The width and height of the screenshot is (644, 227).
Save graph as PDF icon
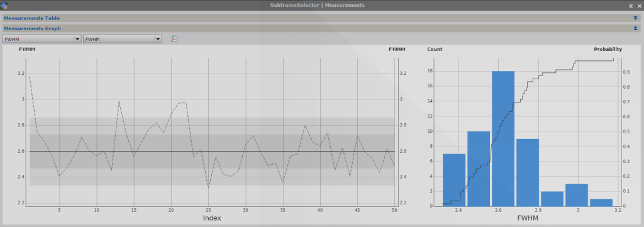click(174, 39)
